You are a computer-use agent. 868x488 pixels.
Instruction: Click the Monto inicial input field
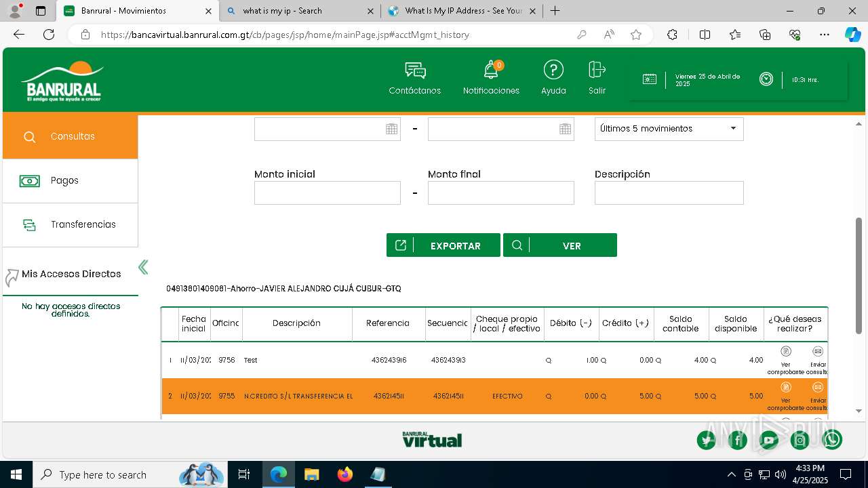pos(328,193)
